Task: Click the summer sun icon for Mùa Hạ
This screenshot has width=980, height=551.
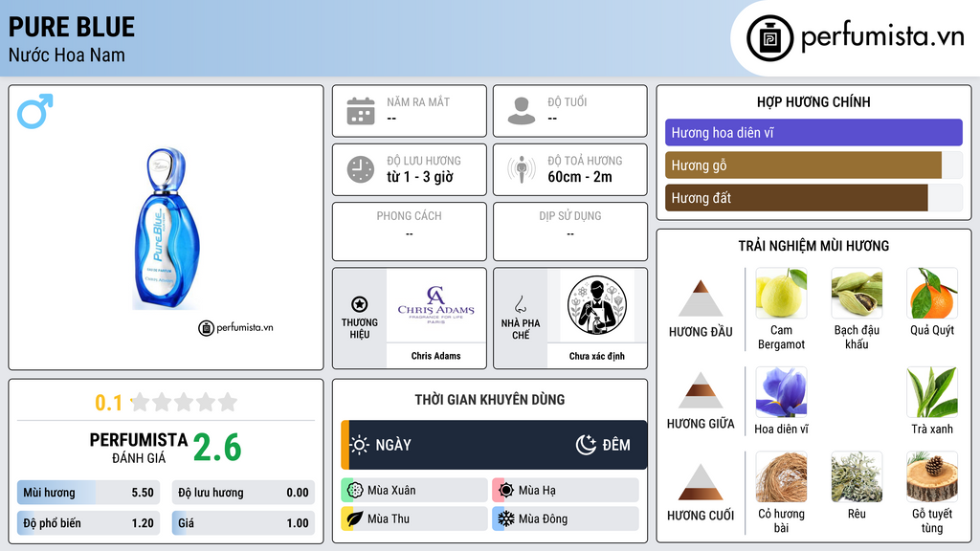Action: (x=506, y=491)
